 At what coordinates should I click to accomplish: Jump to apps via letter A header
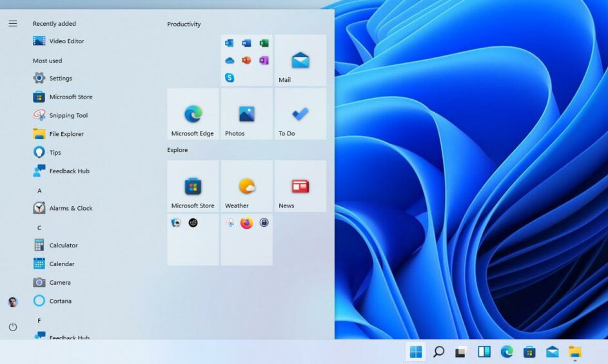pos(39,191)
